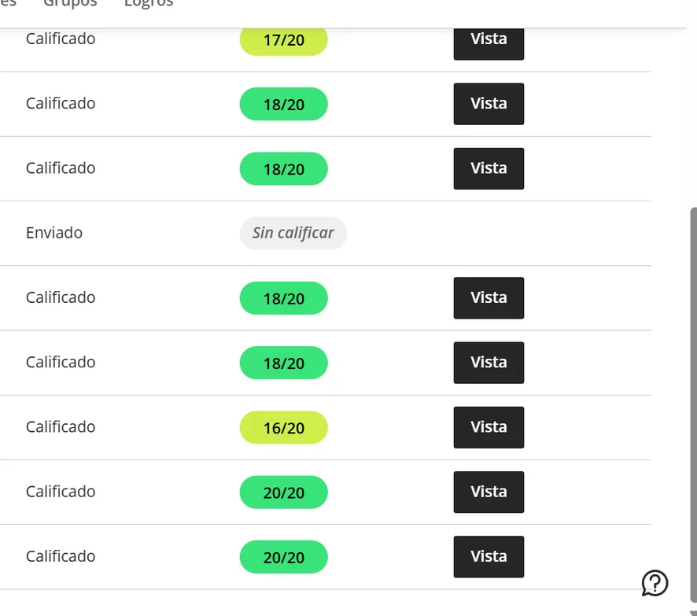Click the Sin calificar badge
The image size is (697, 616).
[293, 233]
